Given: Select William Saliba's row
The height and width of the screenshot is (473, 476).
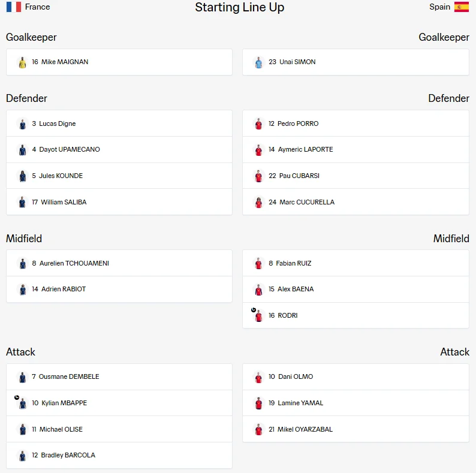Looking at the screenshot, I should point(119,202).
